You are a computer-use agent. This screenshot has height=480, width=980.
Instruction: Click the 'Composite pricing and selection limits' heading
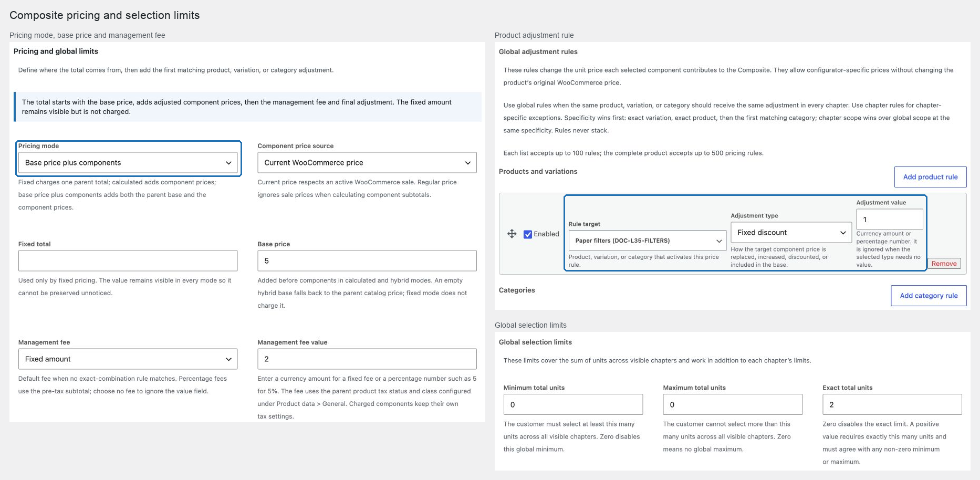coord(105,15)
